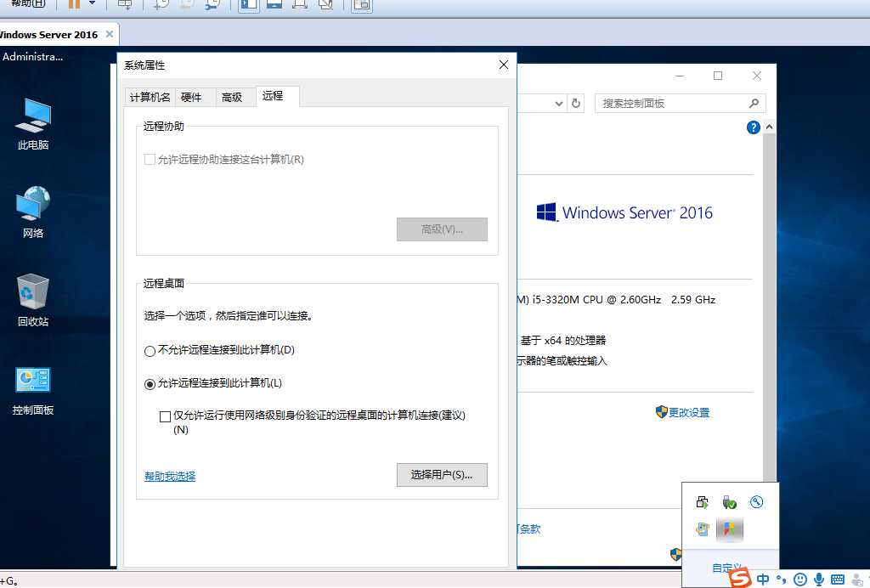Select 不允许远程连接到此计算机 radio button
This screenshot has width=870, height=588.
coord(150,351)
